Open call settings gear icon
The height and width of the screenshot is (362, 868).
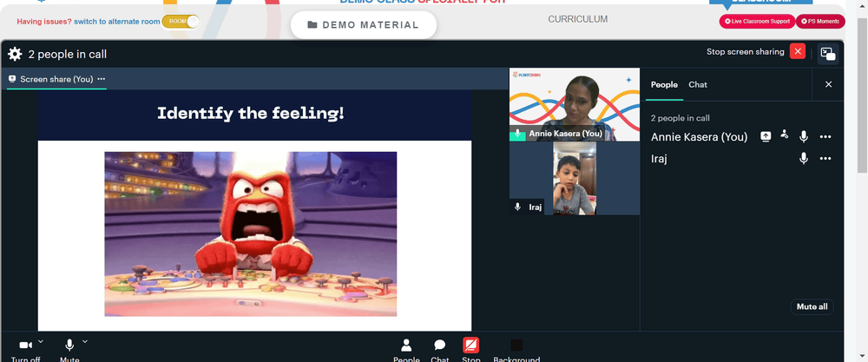click(15, 54)
